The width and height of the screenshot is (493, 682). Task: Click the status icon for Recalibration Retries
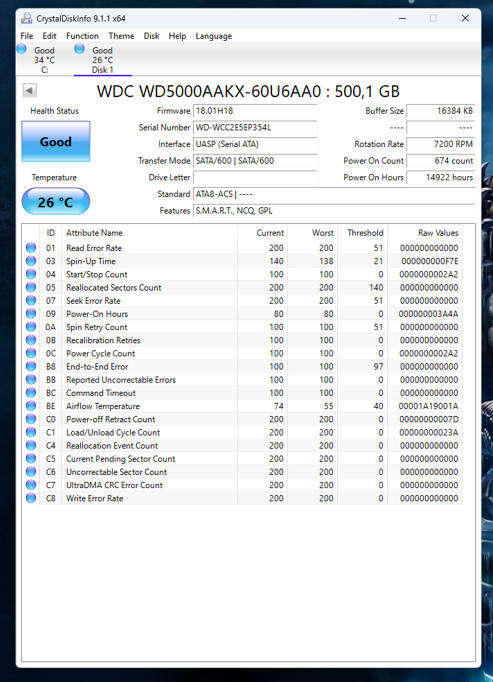click(31, 340)
